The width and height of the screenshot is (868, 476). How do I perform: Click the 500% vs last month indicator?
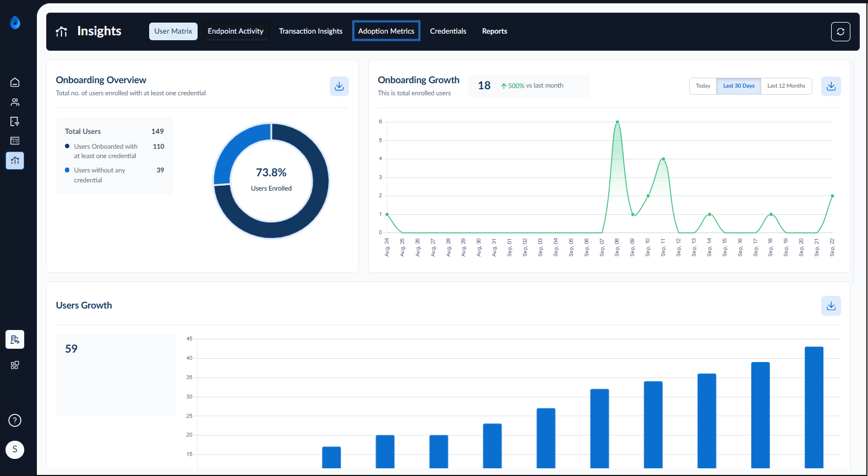[532, 86]
